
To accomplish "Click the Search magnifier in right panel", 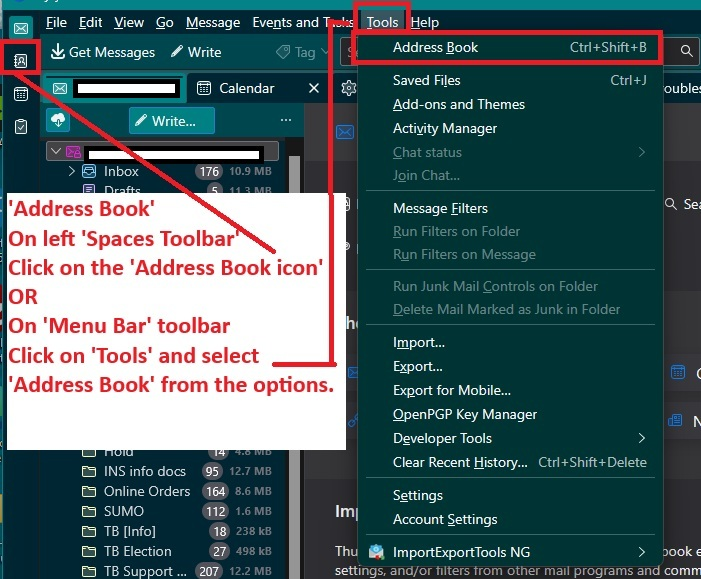I will (x=671, y=204).
